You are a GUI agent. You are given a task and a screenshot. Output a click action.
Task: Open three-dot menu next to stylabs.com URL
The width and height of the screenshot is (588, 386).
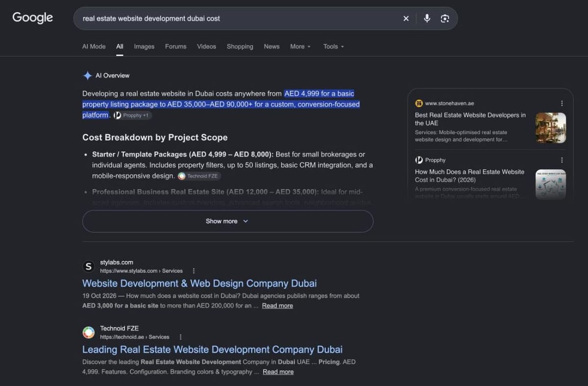pyautogui.click(x=194, y=271)
